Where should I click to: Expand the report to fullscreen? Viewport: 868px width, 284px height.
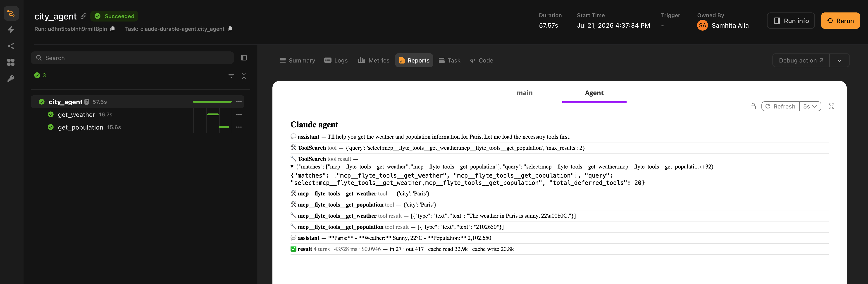[831, 106]
